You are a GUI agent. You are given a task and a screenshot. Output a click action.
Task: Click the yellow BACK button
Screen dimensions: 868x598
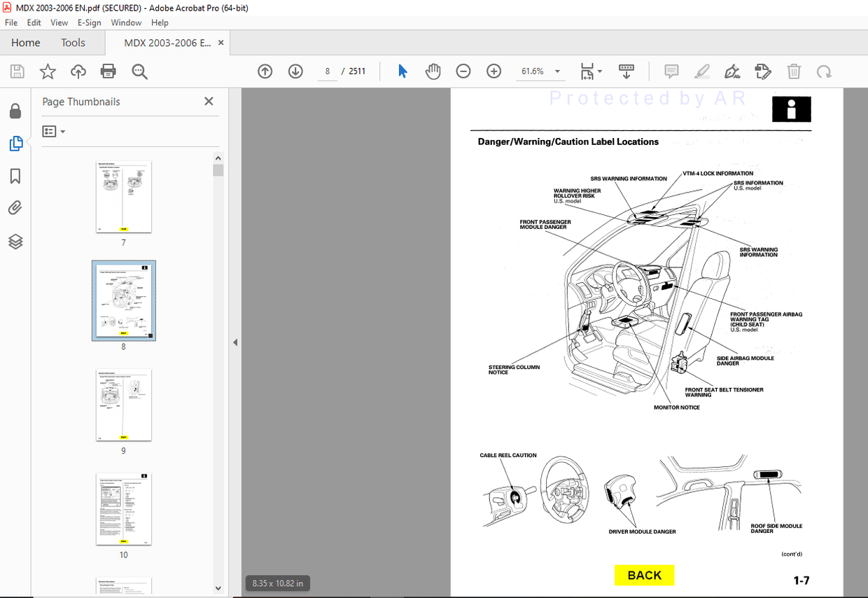644,575
